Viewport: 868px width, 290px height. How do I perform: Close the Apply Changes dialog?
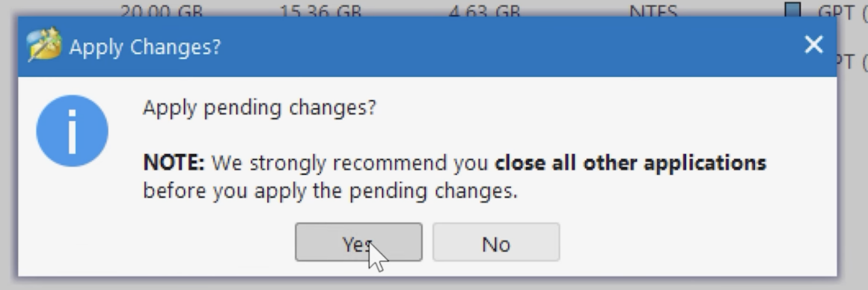(x=813, y=45)
